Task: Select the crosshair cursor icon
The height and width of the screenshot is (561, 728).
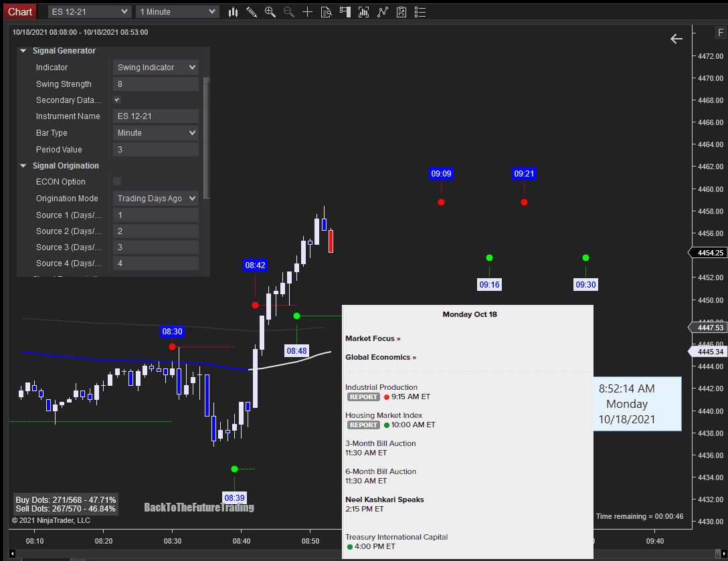Action: [x=307, y=12]
